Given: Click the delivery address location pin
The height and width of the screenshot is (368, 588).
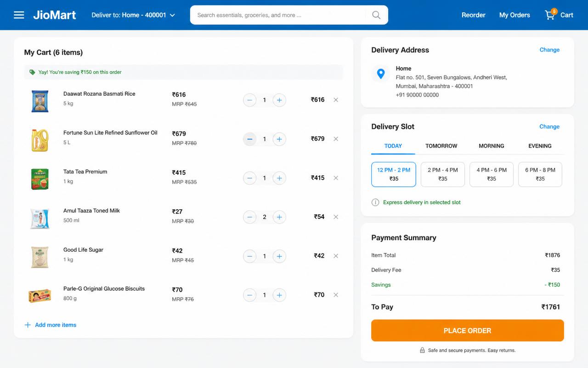Looking at the screenshot, I should (x=380, y=74).
